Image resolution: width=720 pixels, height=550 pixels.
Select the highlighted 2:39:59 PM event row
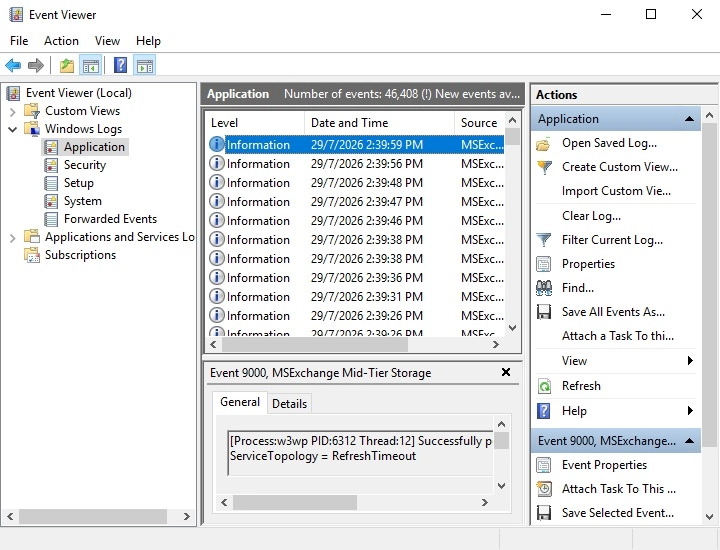point(356,145)
